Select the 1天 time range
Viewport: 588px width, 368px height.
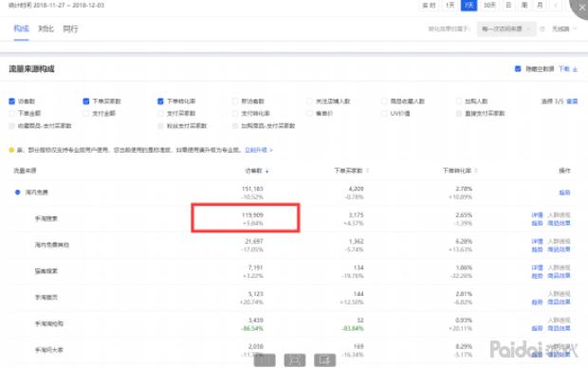pos(450,6)
